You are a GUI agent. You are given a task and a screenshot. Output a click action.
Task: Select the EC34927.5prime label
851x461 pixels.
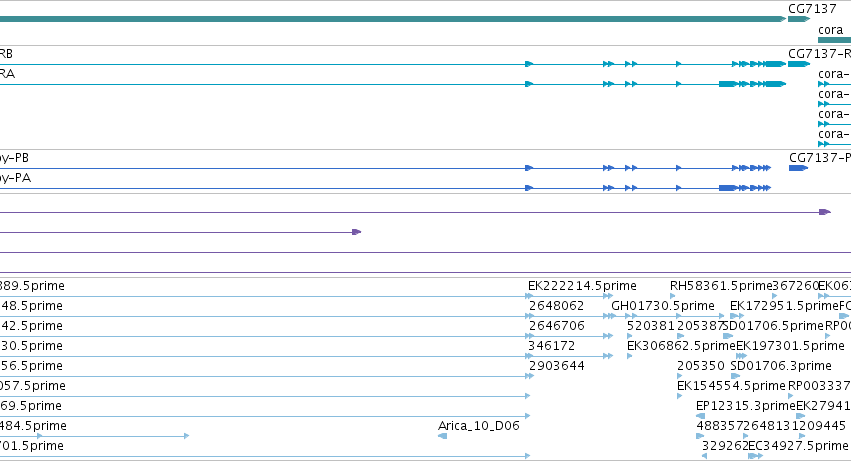point(798,446)
